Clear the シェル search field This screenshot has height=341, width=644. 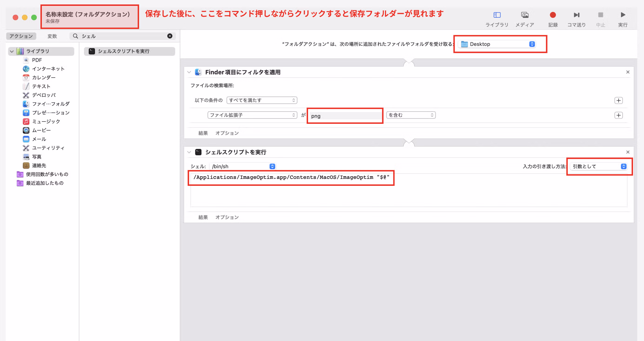pos(170,36)
